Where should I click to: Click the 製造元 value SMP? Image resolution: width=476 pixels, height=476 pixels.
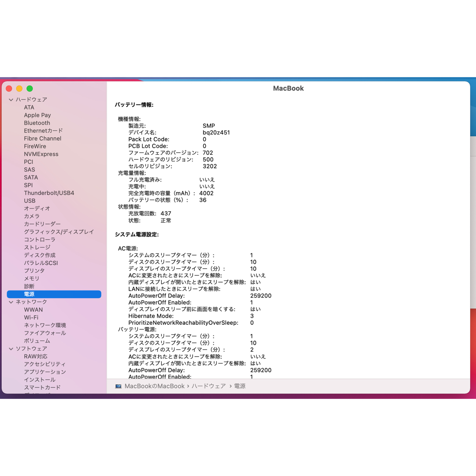(209, 126)
